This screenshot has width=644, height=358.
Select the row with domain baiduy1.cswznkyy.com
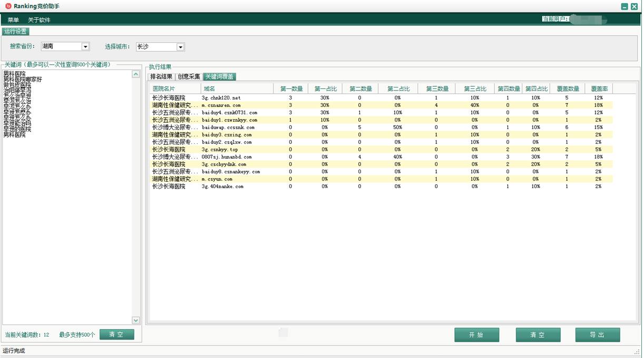(382, 120)
